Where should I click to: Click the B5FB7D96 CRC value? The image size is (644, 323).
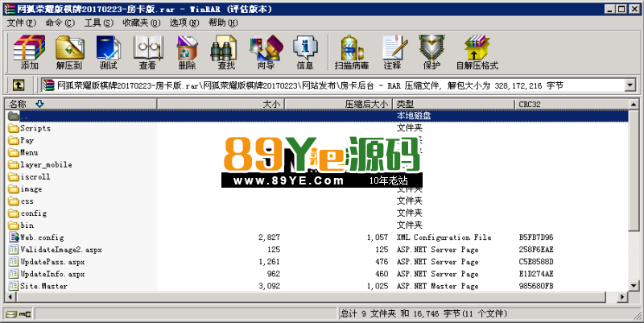[x=536, y=237]
